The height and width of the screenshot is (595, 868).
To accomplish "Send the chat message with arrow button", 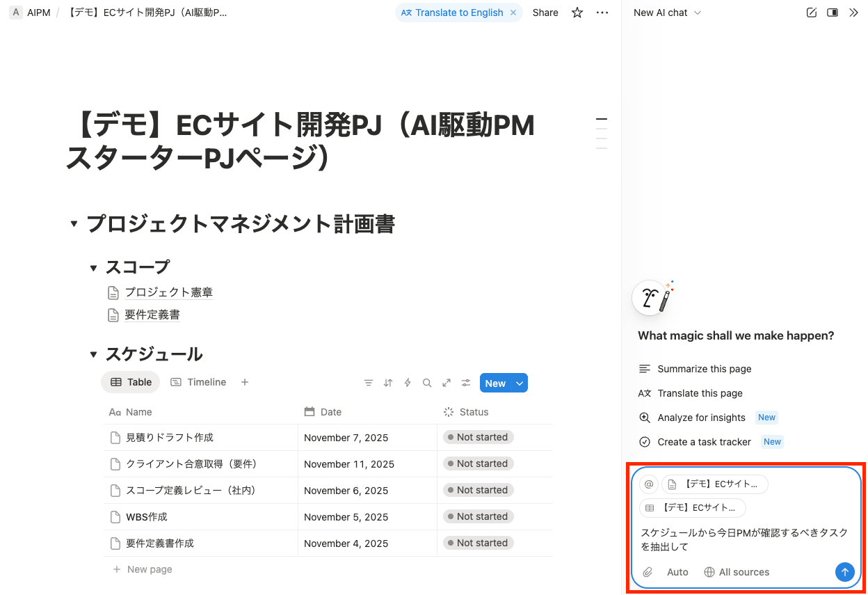I will (844, 572).
